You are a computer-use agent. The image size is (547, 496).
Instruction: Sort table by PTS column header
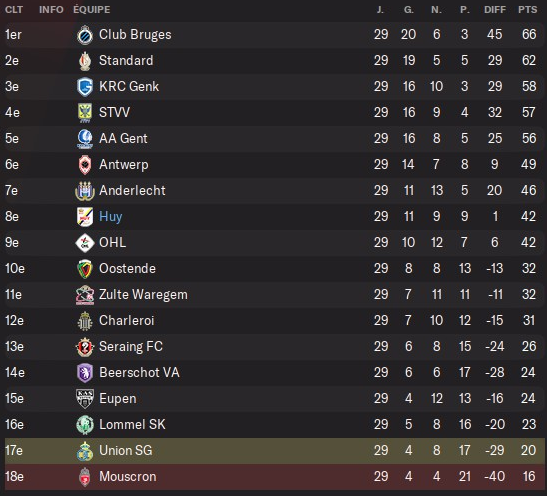(527, 10)
